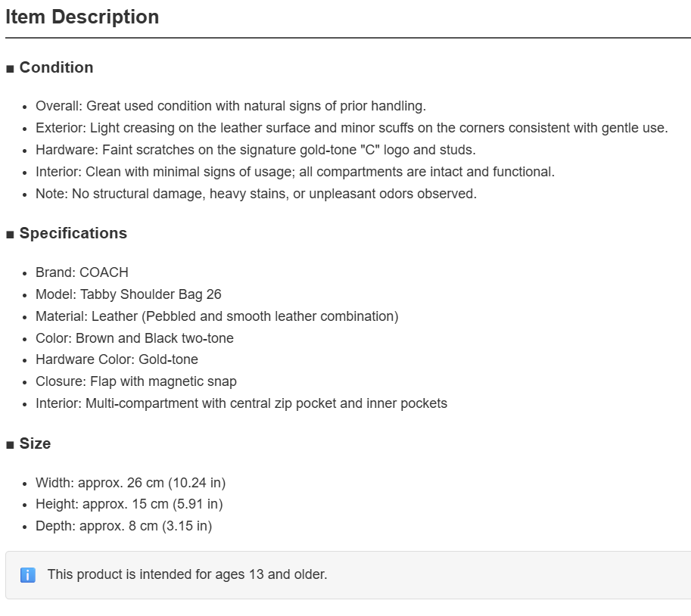The width and height of the screenshot is (691, 616).
Task: Click the Exterior light creasing description line
Action: pos(352,128)
